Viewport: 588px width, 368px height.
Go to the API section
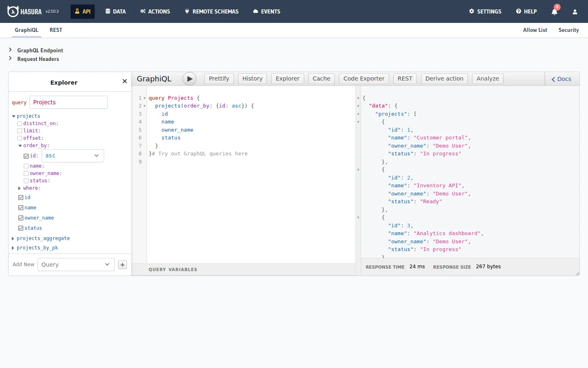(x=82, y=11)
